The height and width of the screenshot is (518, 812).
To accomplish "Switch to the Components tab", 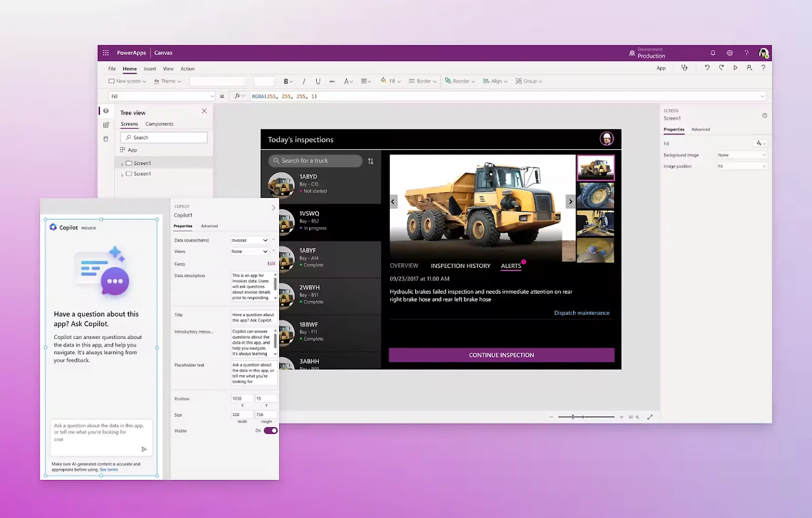I will (159, 124).
